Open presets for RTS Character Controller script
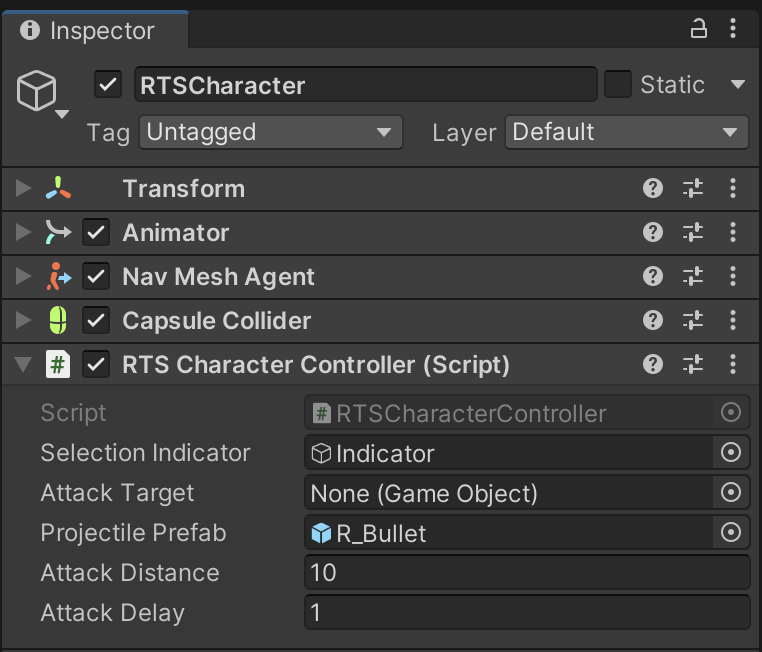Image resolution: width=762 pixels, height=652 pixels. [693, 365]
